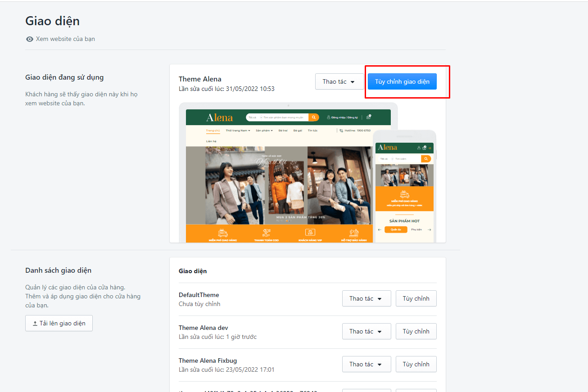
Task: Click the 'Theme Alena' active theme title
Action: [x=200, y=79]
